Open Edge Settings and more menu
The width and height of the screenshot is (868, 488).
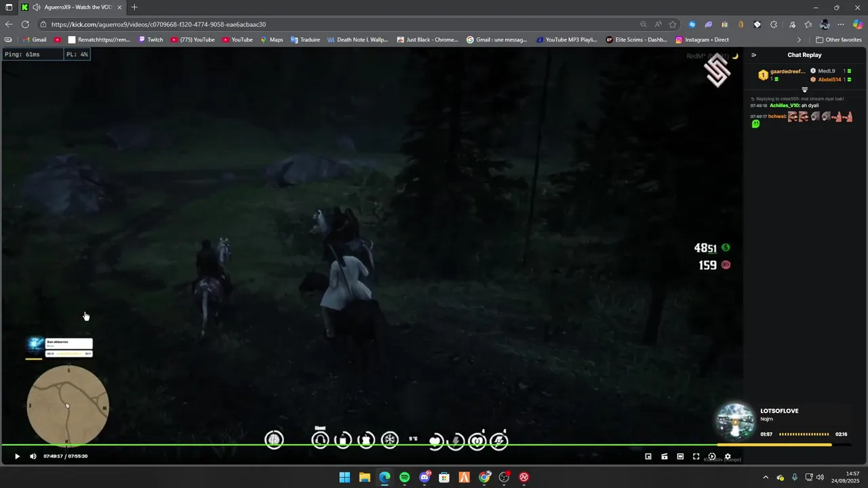pos(841,24)
